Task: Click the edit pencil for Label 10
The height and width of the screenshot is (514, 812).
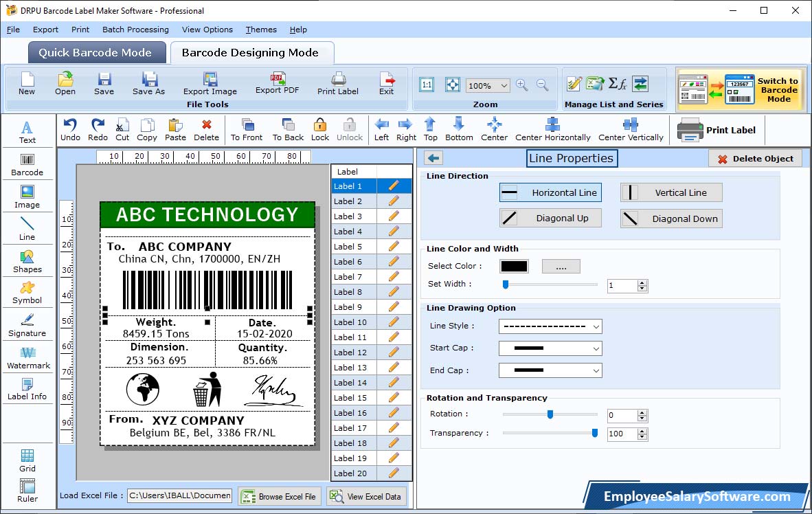Action: [394, 322]
